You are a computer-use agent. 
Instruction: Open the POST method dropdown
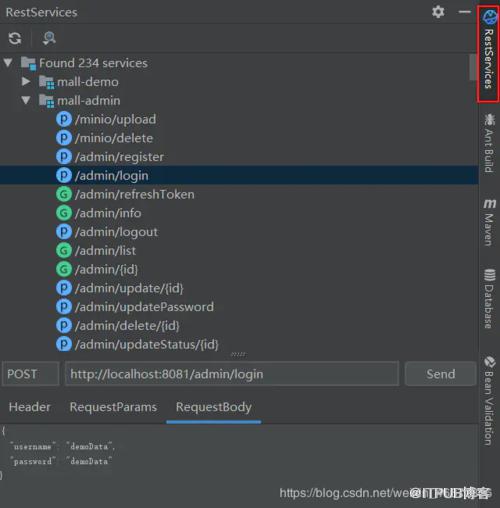(31, 374)
